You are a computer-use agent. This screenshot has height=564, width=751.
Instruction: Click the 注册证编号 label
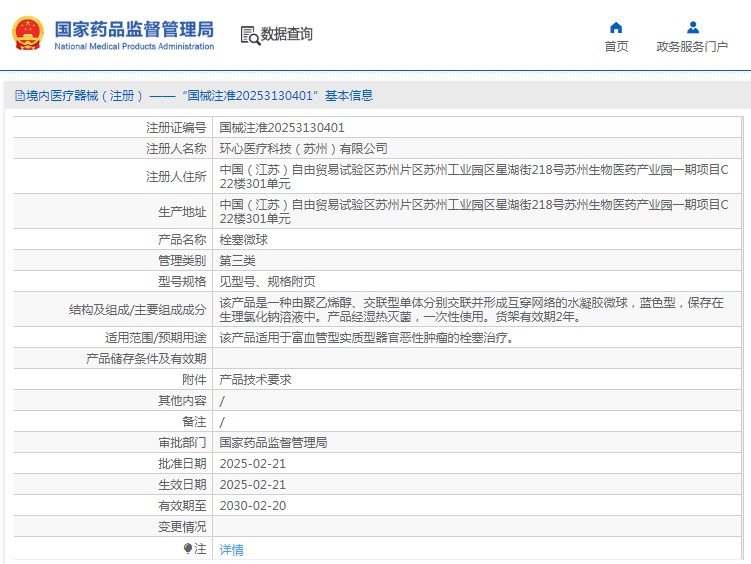[176, 128]
